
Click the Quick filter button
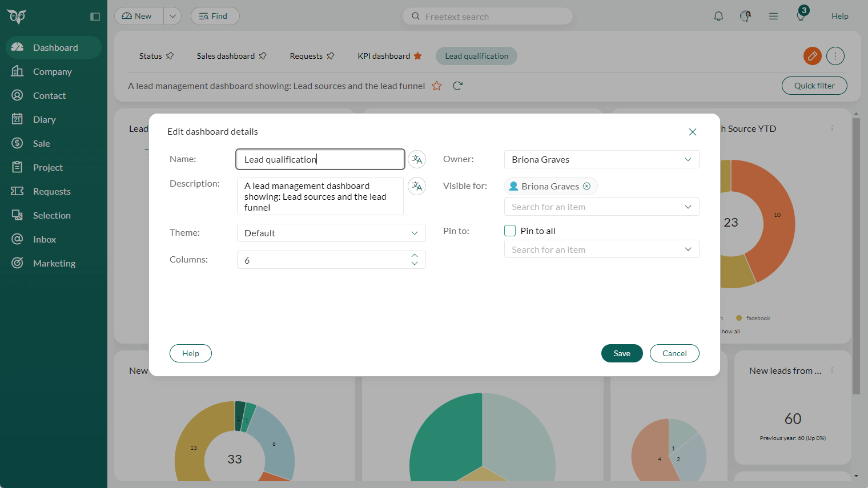coord(814,86)
